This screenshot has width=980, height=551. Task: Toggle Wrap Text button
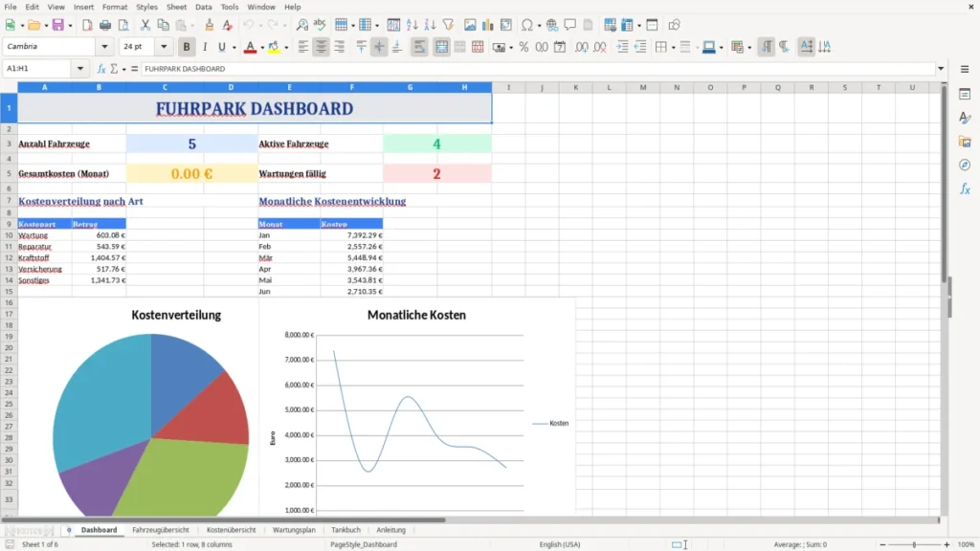coord(419,47)
